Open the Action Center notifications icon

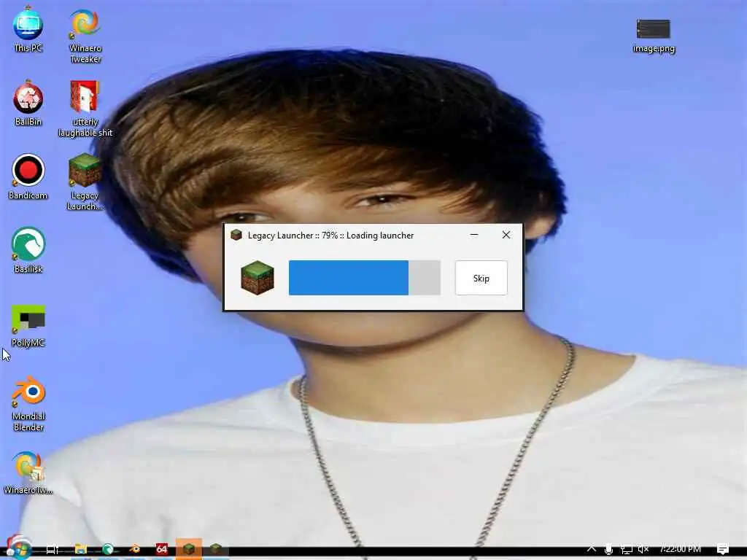tap(723, 549)
